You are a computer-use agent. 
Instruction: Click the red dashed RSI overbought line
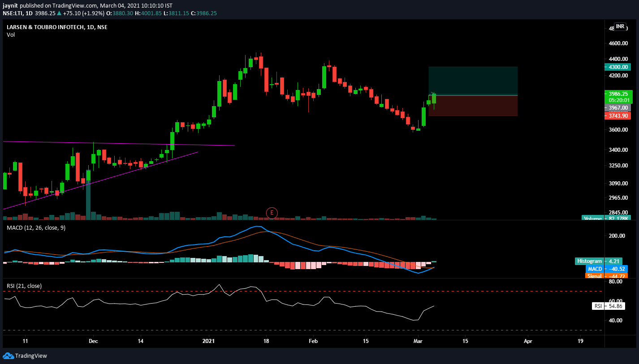[x=303, y=291]
